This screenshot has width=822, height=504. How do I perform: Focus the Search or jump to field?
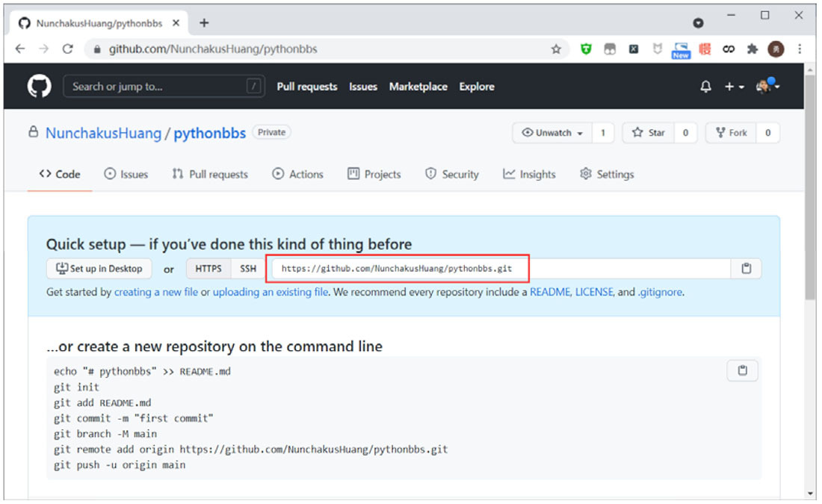164,87
